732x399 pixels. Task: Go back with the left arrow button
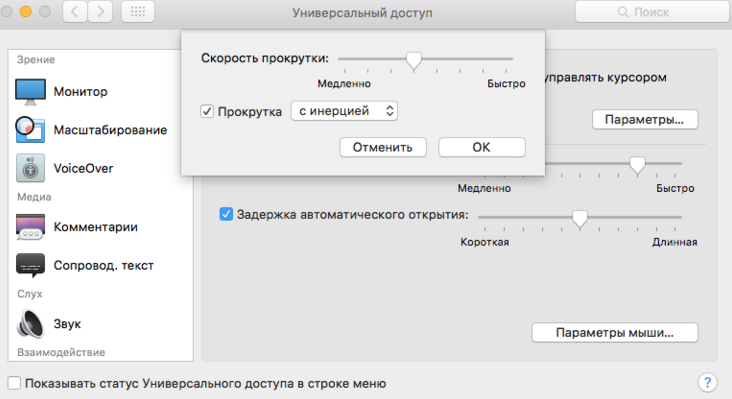point(75,12)
